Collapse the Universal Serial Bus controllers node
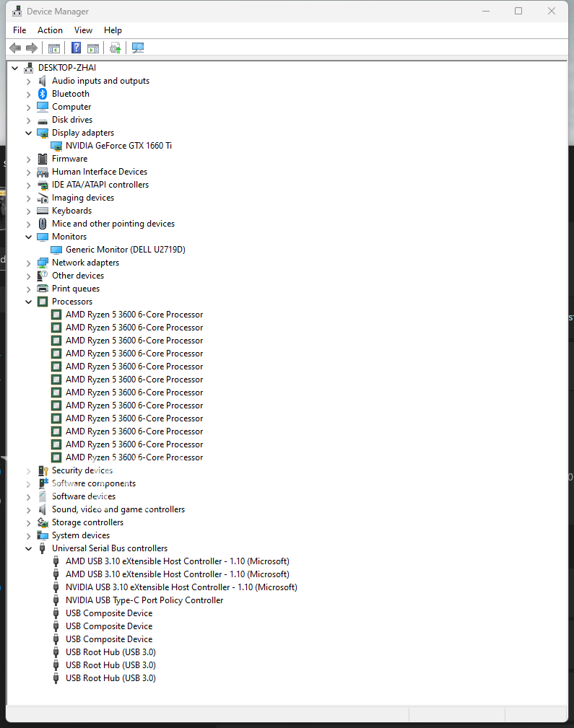This screenshot has width=574, height=728. 29,548
